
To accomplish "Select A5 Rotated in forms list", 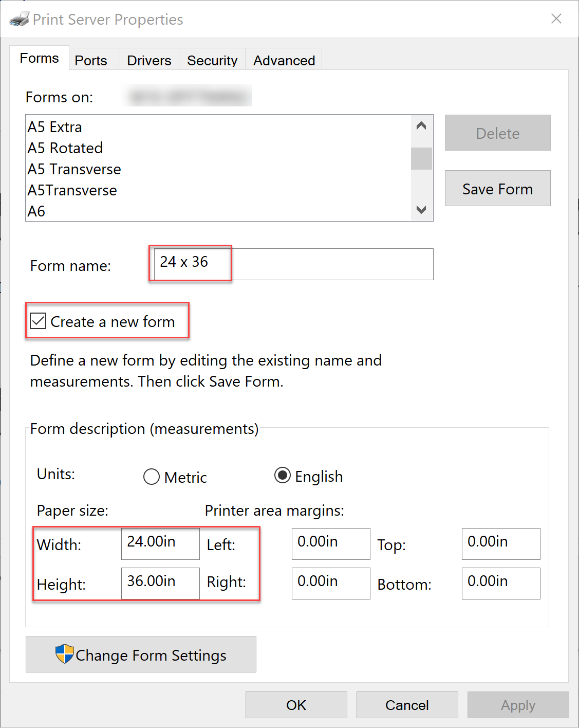I will coord(65,148).
